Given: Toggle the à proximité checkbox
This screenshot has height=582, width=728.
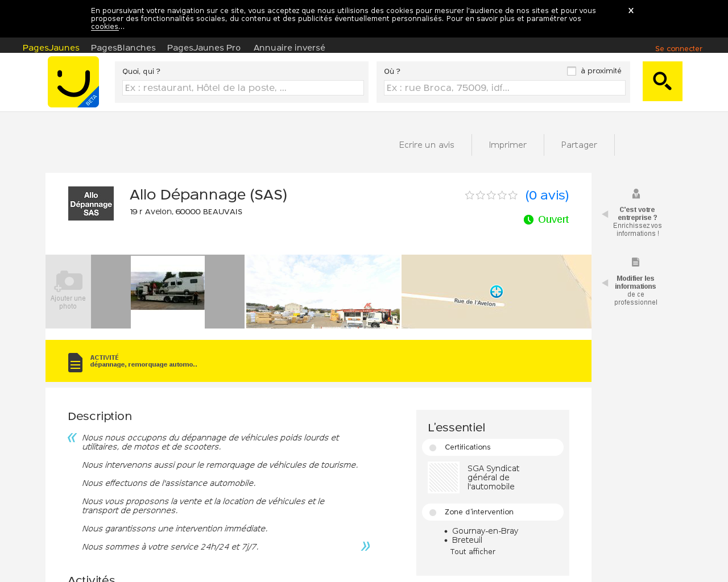Looking at the screenshot, I should tap(572, 71).
